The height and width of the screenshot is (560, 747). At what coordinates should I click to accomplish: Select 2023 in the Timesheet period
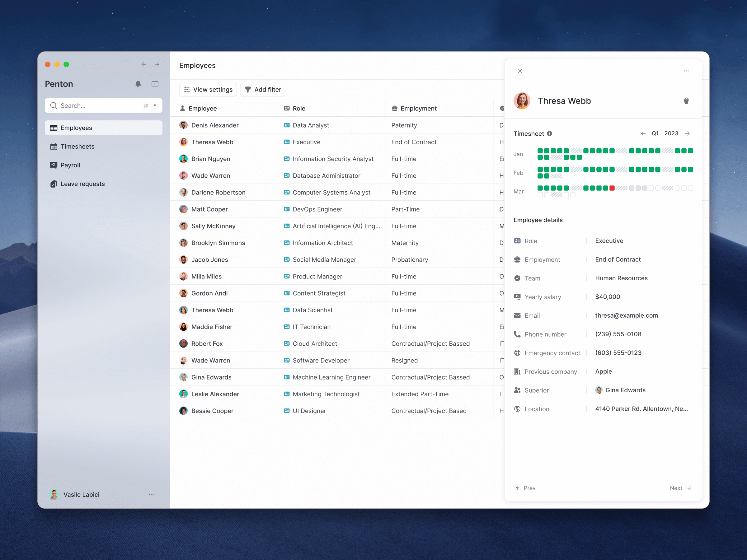[x=671, y=134]
